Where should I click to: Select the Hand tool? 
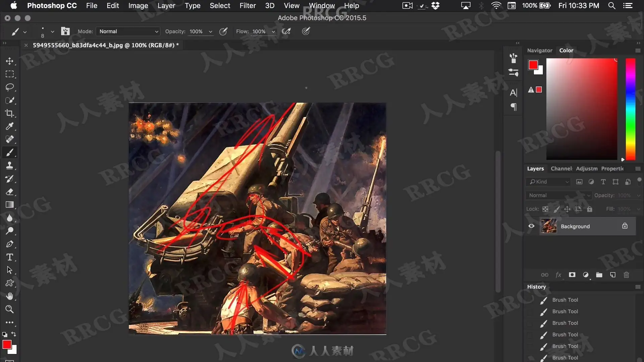tap(9, 296)
